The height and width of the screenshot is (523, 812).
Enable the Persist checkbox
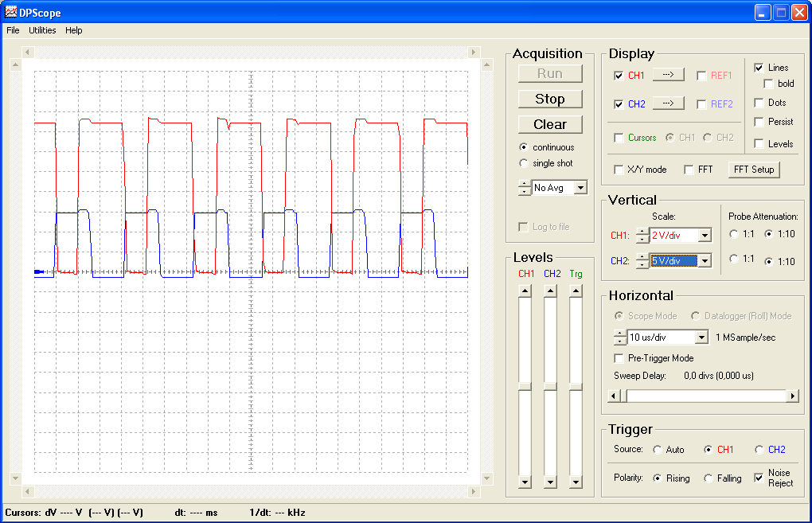point(759,122)
